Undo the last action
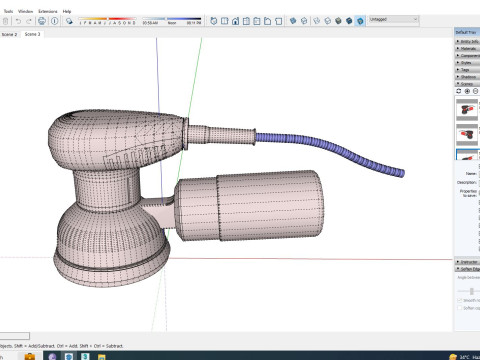The width and height of the screenshot is (480, 360). [18, 21]
